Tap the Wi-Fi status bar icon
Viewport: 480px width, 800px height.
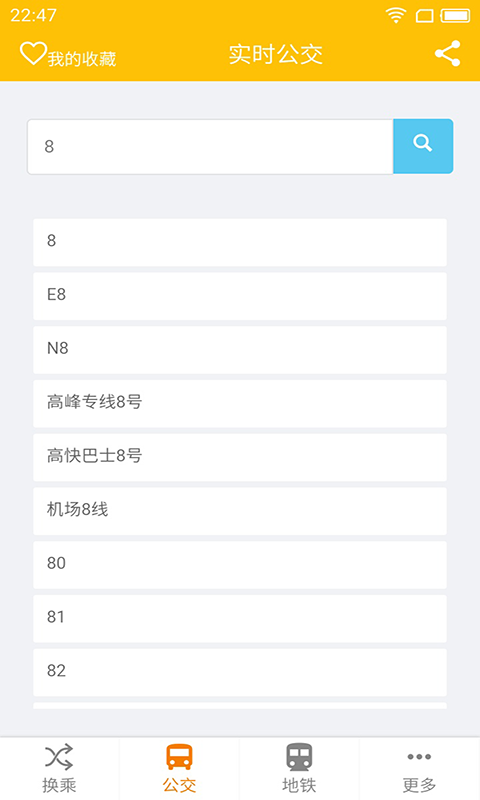pyautogui.click(x=396, y=15)
